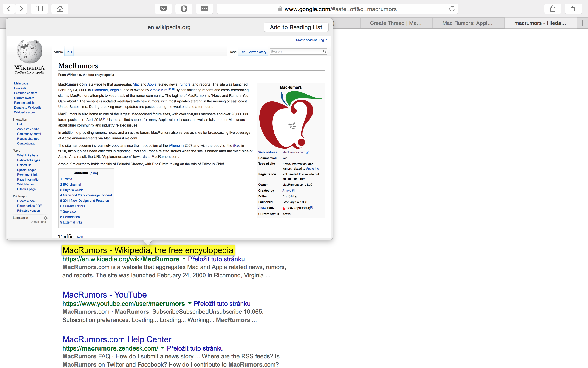Add a new tab with the plus button
This screenshot has width=588, height=368.
tap(582, 23)
